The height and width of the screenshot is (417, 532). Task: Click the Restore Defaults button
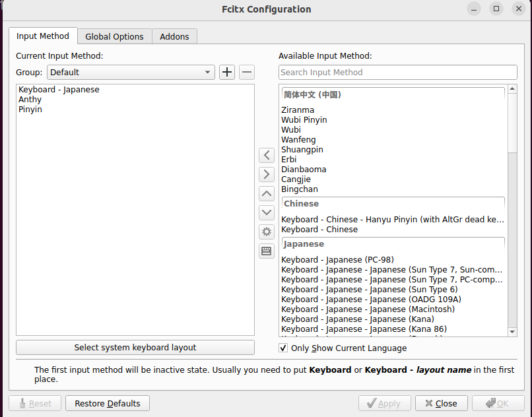tap(107, 403)
